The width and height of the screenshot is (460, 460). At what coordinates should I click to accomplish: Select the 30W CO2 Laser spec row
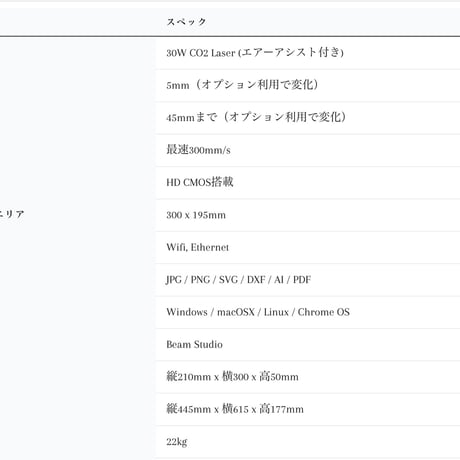[x=308, y=53]
